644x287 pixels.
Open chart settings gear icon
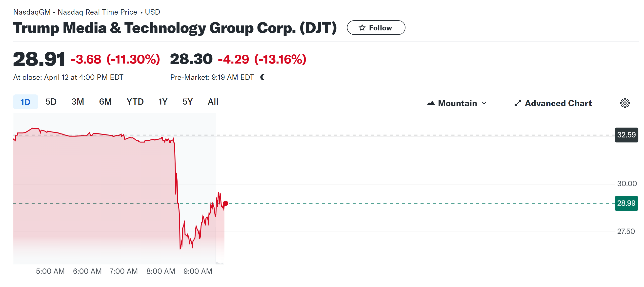624,103
